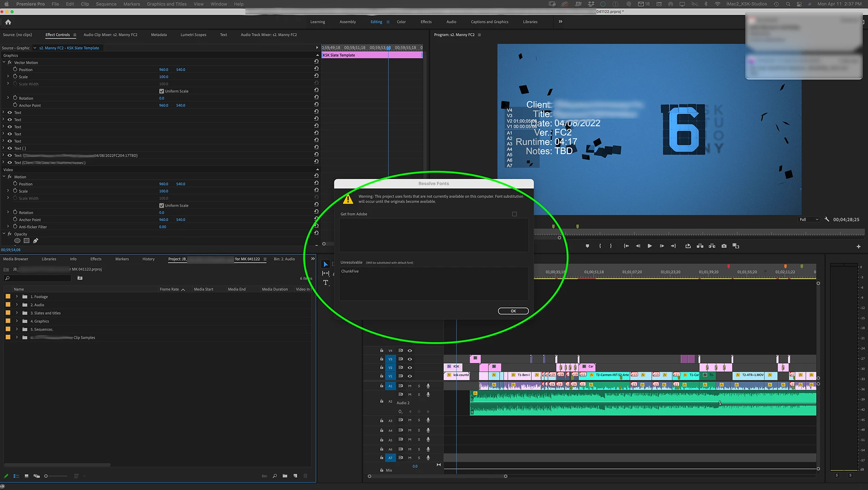Image resolution: width=868 pixels, height=490 pixels.
Task: Open the Lumetri Scopes panel tab
Action: (x=193, y=34)
